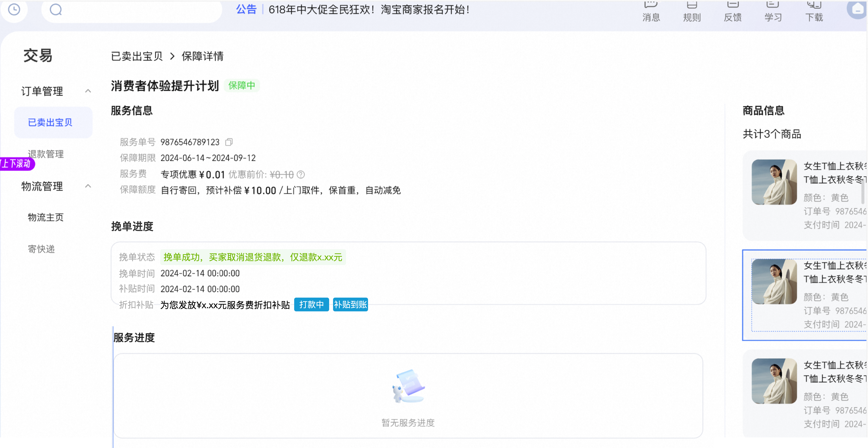The height and width of the screenshot is (448, 868).
Task: Go back to 已卖出宝贝 breadcrumb
Action: [x=137, y=56]
